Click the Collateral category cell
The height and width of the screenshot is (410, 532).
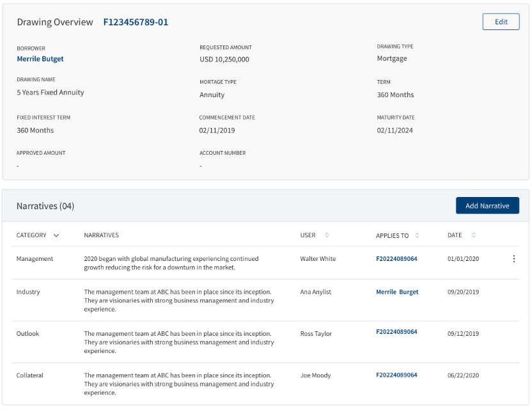pyautogui.click(x=30, y=375)
